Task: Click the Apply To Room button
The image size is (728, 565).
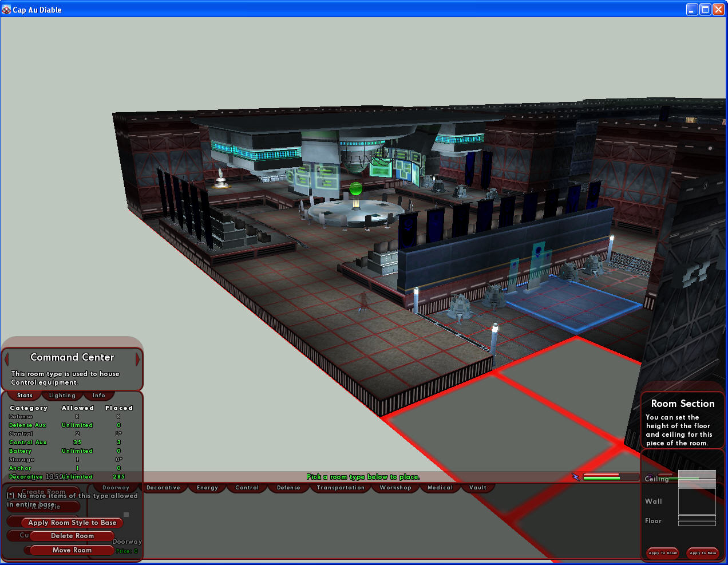Action: coord(663,553)
